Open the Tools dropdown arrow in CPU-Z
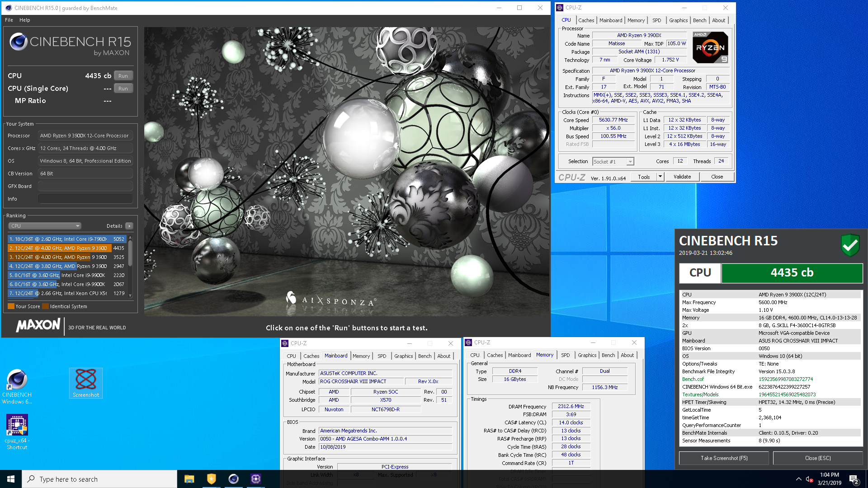 pyautogui.click(x=660, y=177)
